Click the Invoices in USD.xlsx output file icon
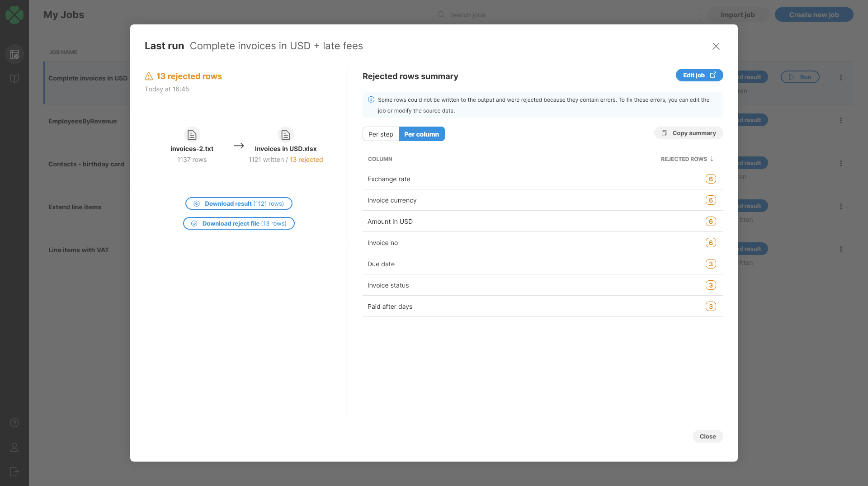This screenshot has width=868, height=486. 285,135
